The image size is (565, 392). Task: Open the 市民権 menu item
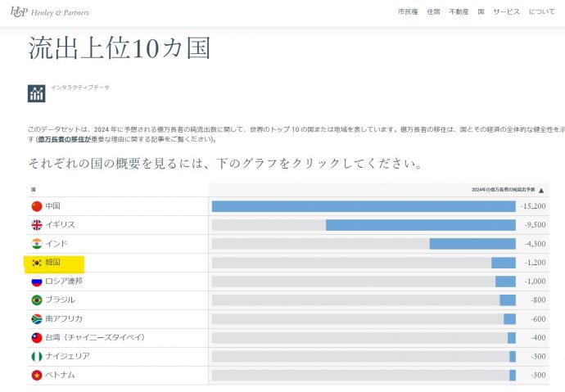pyautogui.click(x=408, y=11)
